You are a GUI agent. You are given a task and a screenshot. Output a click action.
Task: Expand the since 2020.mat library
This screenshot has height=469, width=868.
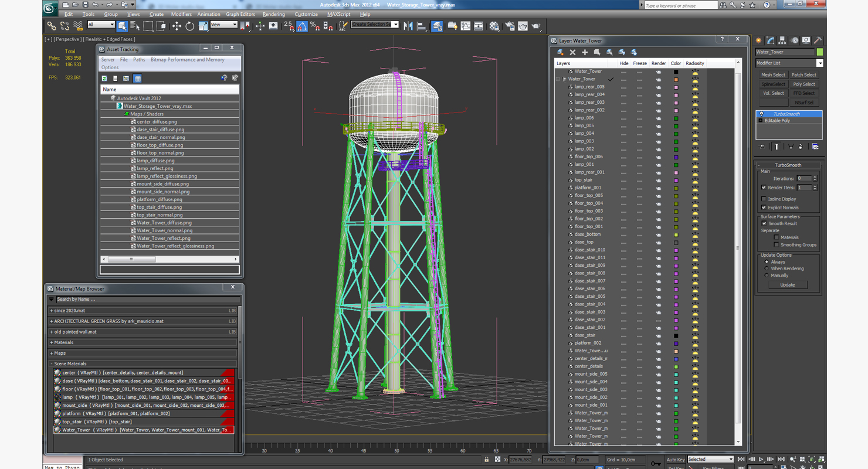pyautogui.click(x=52, y=311)
